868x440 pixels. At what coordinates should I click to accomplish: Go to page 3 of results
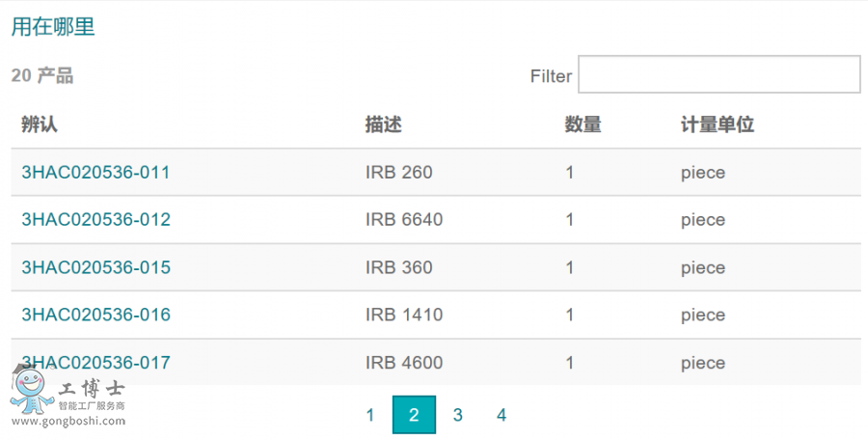pyautogui.click(x=458, y=415)
